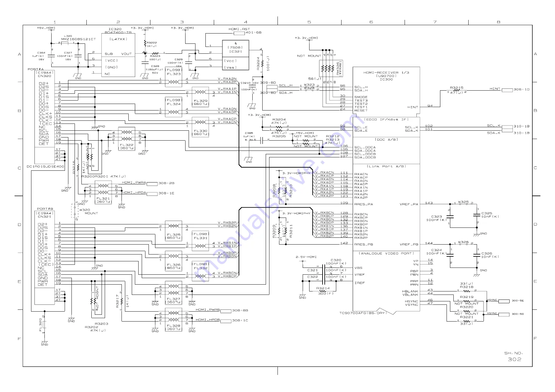Click the FL320 component label

(x=40, y=325)
